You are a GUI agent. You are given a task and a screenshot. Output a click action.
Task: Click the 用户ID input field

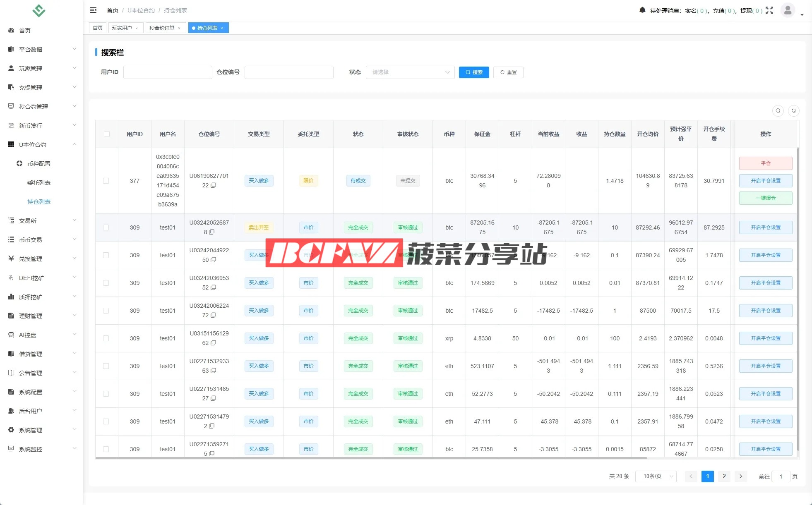pyautogui.click(x=168, y=72)
